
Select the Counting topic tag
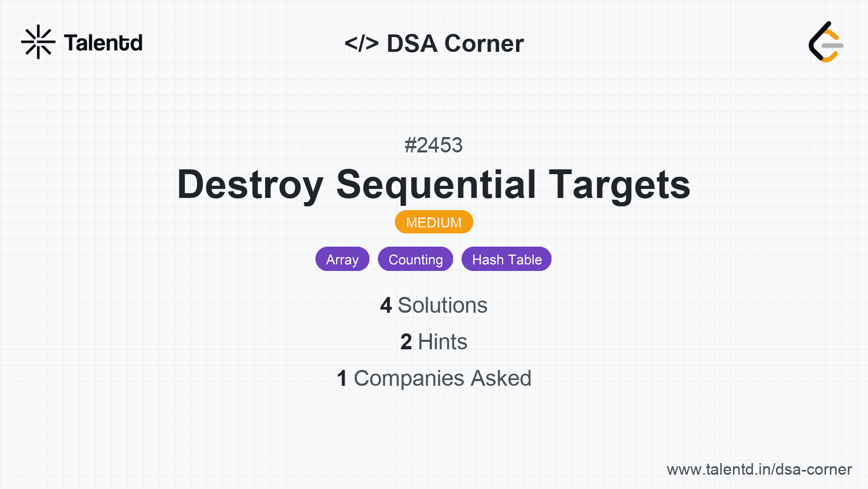tap(415, 259)
